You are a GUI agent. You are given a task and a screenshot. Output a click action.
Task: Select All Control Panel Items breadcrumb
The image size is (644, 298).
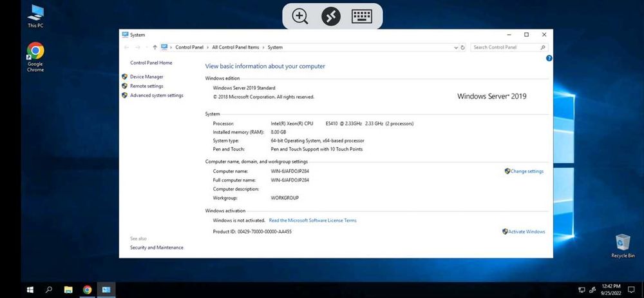236,47
